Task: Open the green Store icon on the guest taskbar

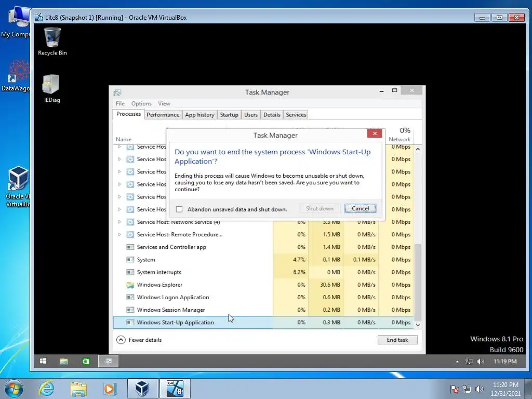Action: tap(86, 361)
